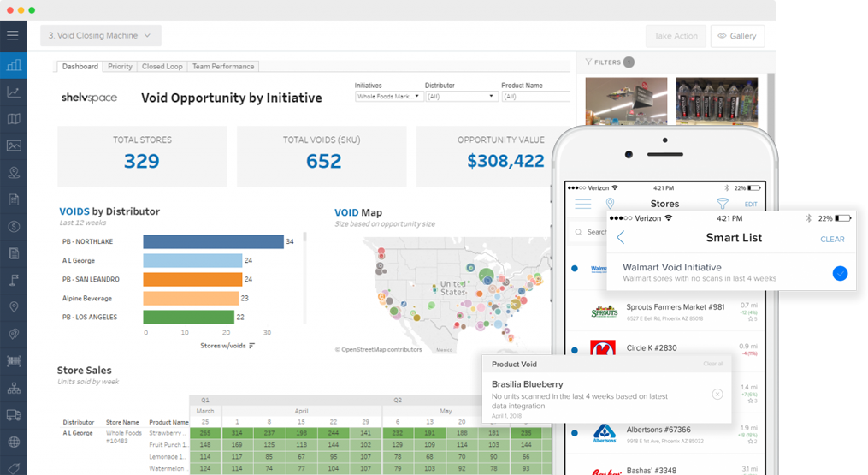Select Circle K #2830 store
The width and height of the screenshot is (868, 475).
tap(665, 348)
